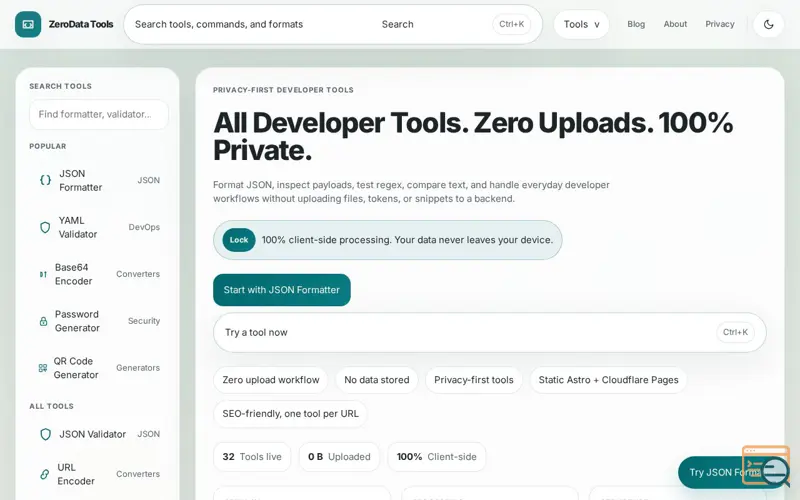Open Password Generator tool

[x=99, y=321]
